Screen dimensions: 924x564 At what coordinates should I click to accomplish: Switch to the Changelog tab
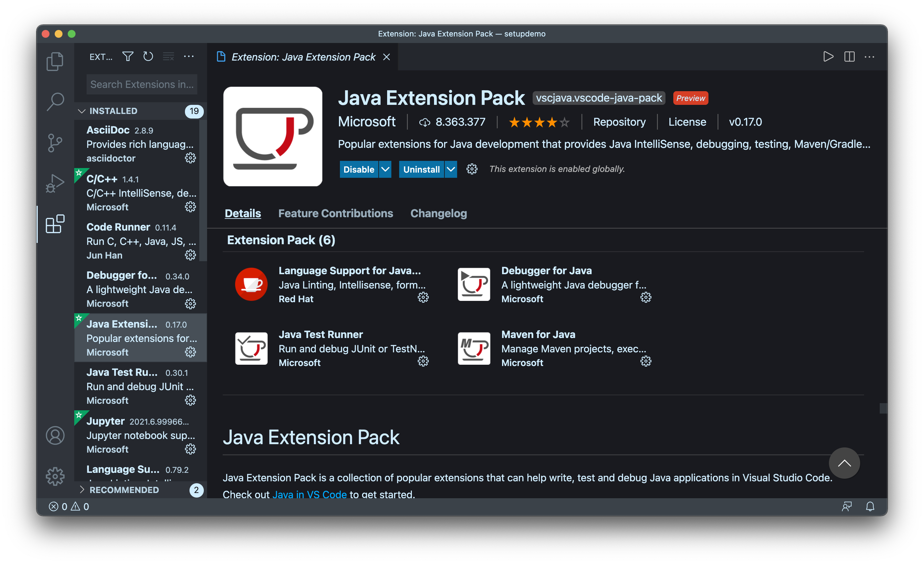click(x=438, y=213)
